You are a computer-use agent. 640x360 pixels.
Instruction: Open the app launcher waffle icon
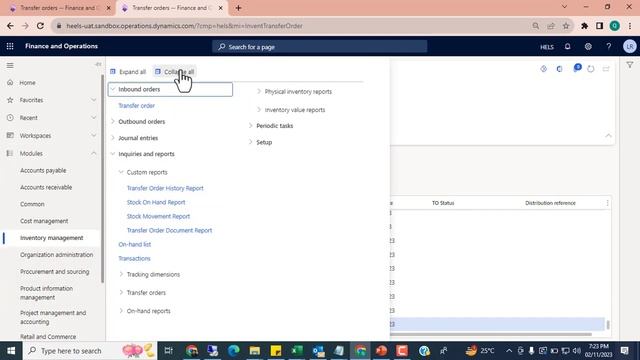click(10, 47)
